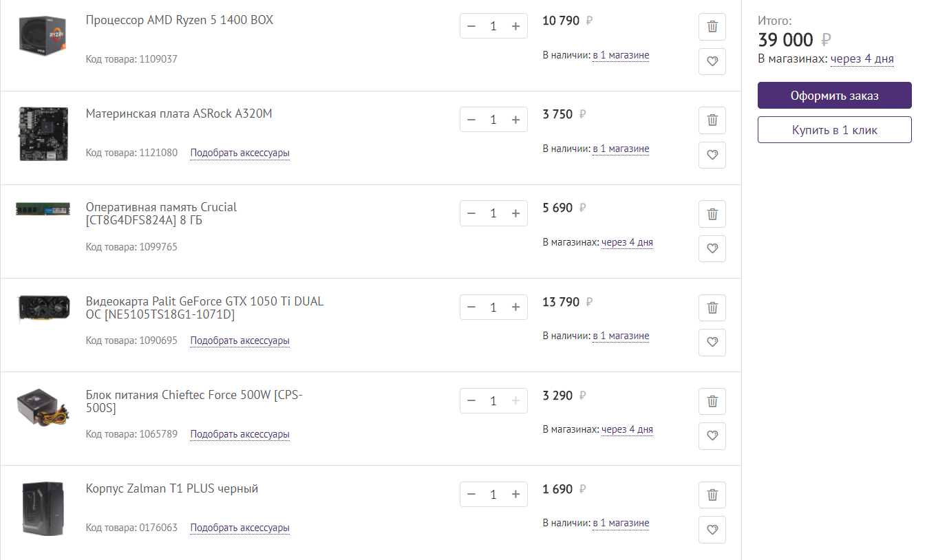Trash the Chieftec Force 500W power supply
The image size is (927, 560).
coord(712,401)
